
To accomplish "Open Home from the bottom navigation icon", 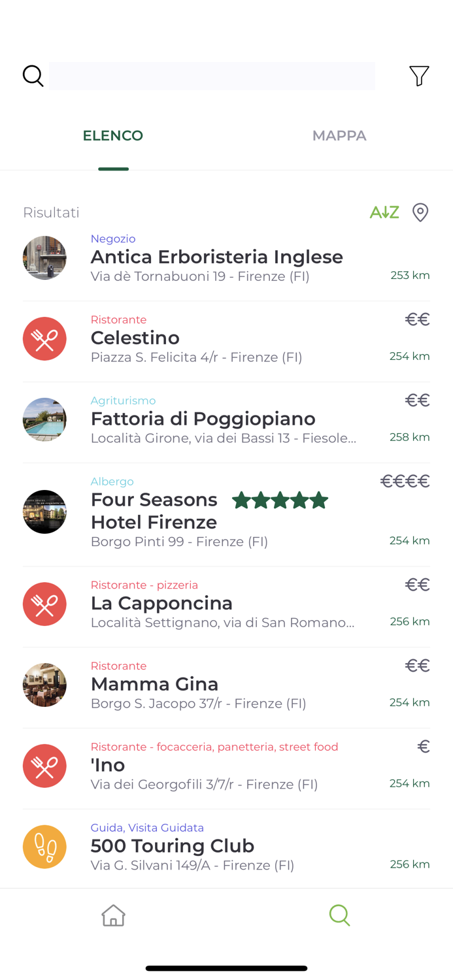I will coord(113,915).
